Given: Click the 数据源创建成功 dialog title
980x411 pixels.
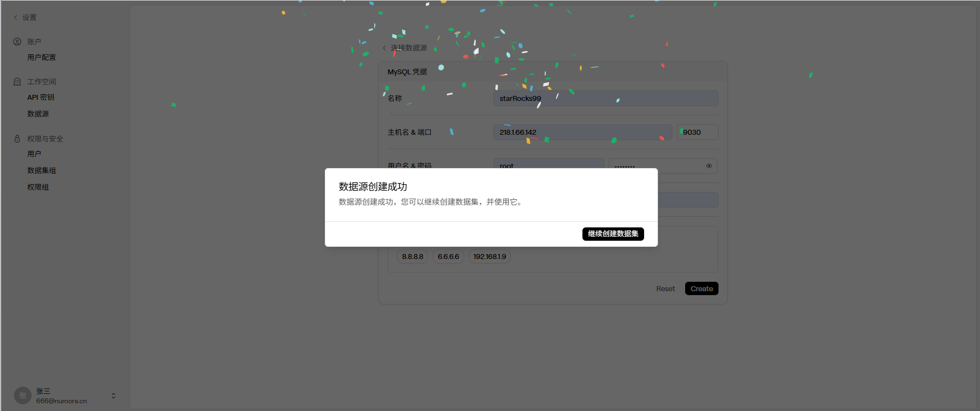Looking at the screenshot, I should pos(373,187).
